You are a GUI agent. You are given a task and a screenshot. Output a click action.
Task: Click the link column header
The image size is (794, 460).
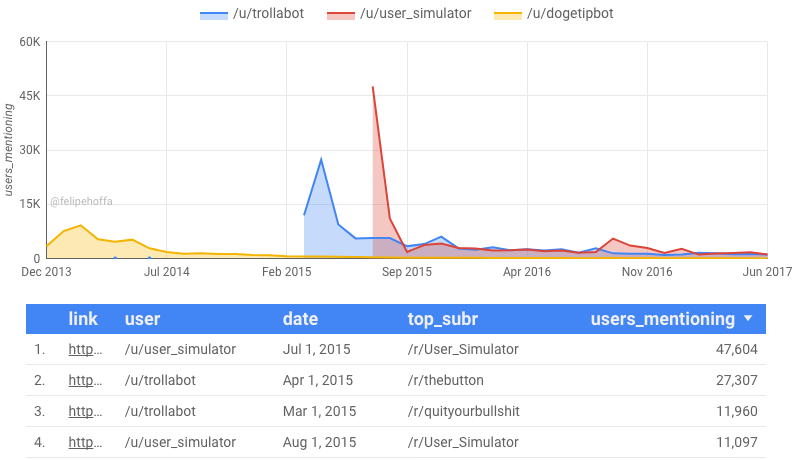click(83, 319)
